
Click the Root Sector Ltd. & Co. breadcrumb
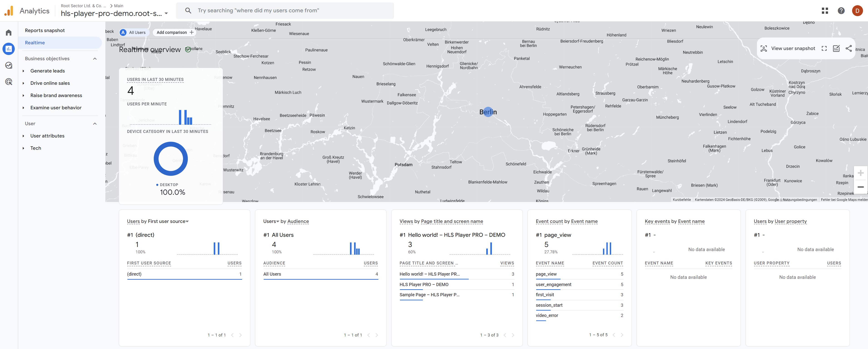coord(83,6)
